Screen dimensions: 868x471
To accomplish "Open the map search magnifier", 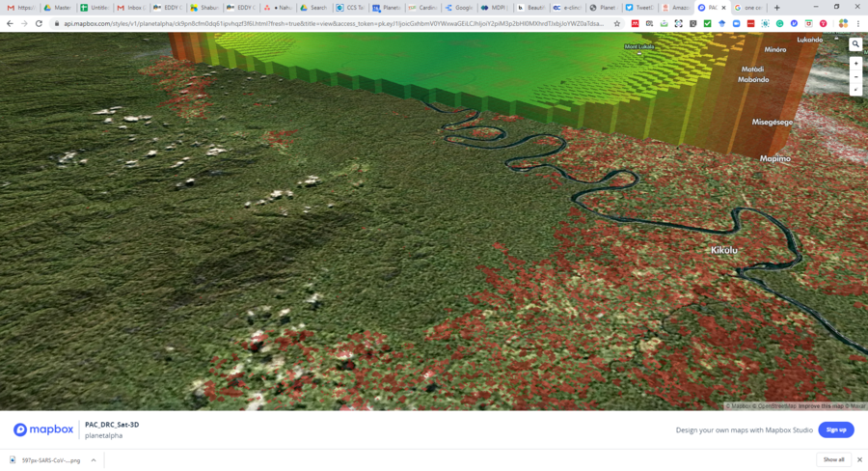I will click(x=855, y=44).
